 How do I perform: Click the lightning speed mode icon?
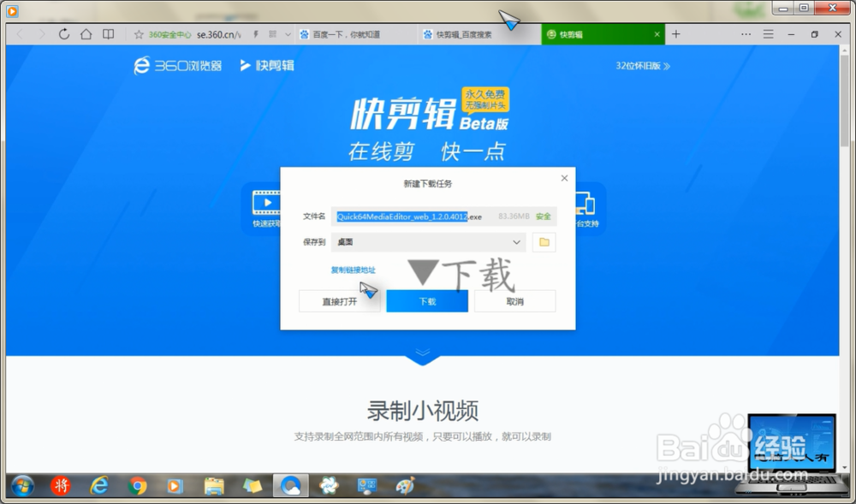pos(255,34)
